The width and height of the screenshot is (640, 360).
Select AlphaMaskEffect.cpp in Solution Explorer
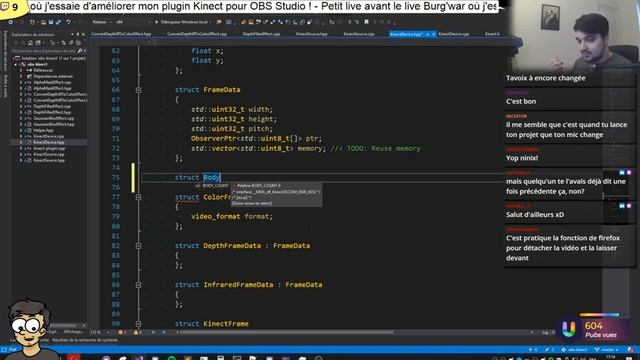pyautogui.click(x=52, y=82)
